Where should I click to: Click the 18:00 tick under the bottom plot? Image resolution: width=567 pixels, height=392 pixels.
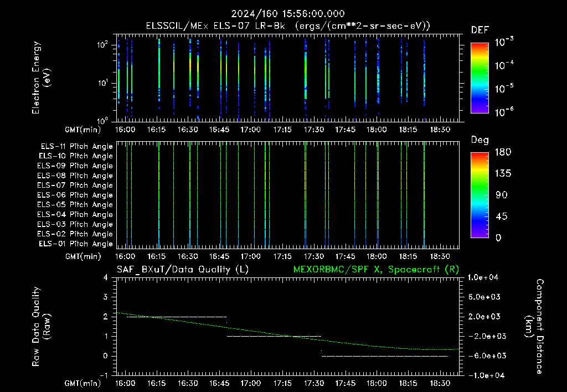[377, 383]
